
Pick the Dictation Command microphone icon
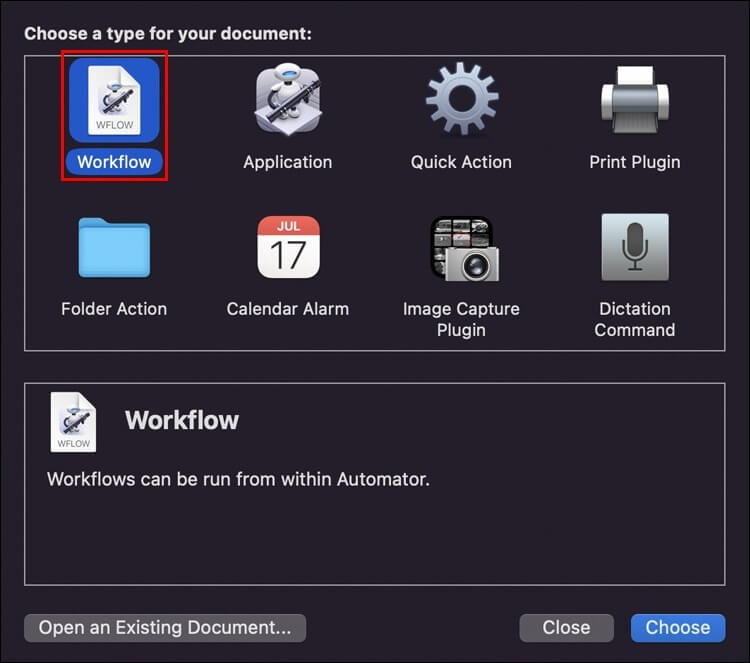click(x=635, y=247)
